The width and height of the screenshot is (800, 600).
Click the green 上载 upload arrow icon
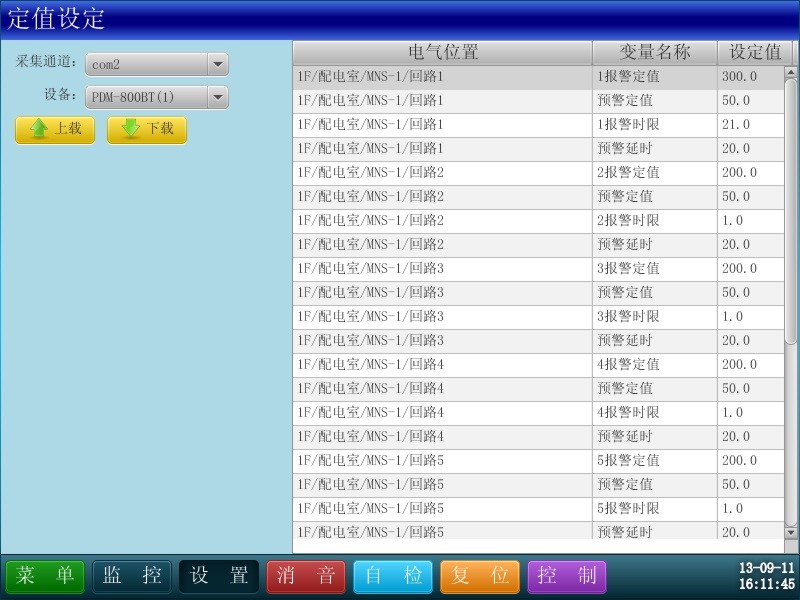37,130
